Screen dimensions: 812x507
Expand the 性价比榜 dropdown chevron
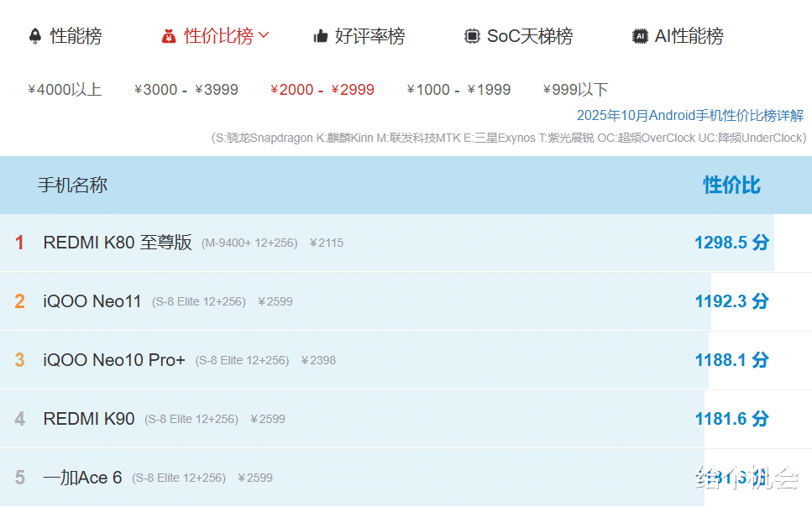click(264, 35)
